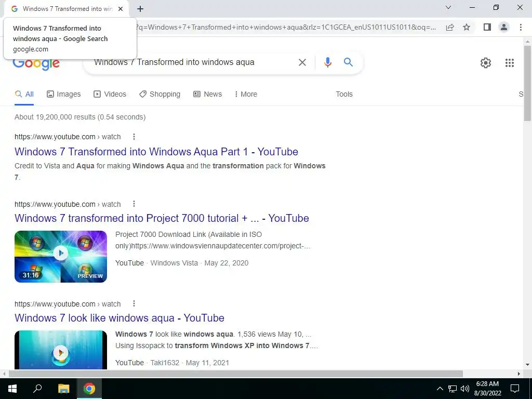The height and width of the screenshot is (399, 532).
Task: Start voice search with microphone icon
Action: click(x=327, y=62)
